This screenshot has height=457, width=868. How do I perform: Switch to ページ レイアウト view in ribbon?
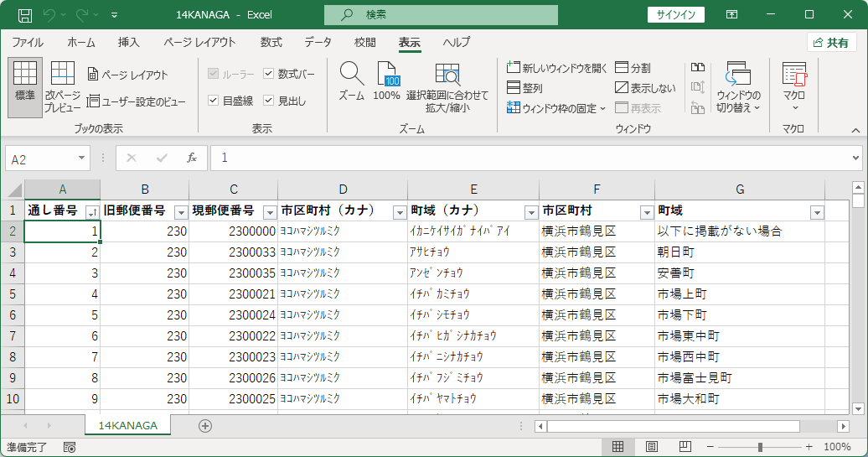coord(127,75)
